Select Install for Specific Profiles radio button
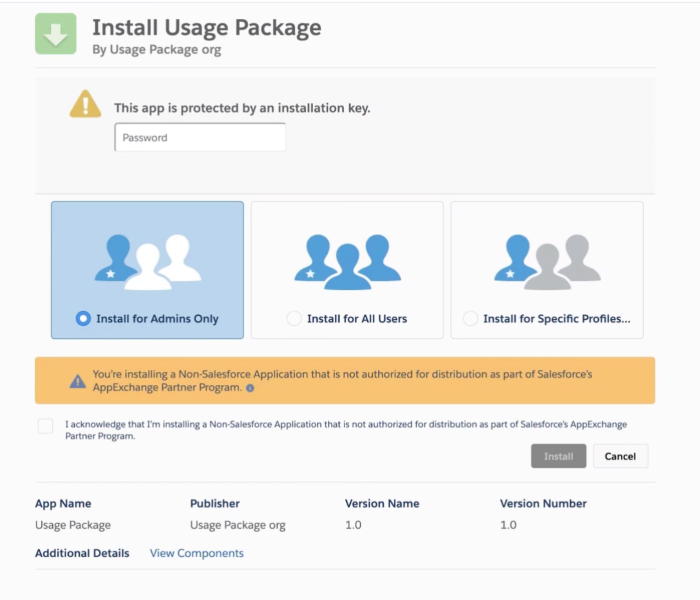Image resolution: width=700 pixels, height=600 pixels. pyautogui.click(x=470, y=318)
